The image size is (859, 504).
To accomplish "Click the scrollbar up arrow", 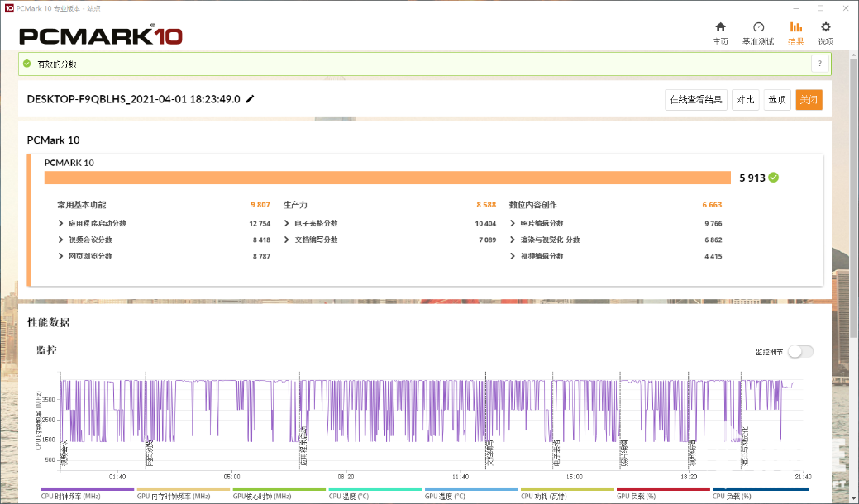I will coord(853,55).
